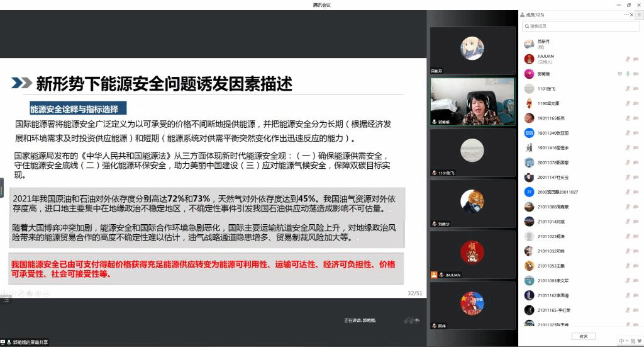Click 郭菊娥's active microphone icon in list
644x347 pixels.
click(627, 74)
